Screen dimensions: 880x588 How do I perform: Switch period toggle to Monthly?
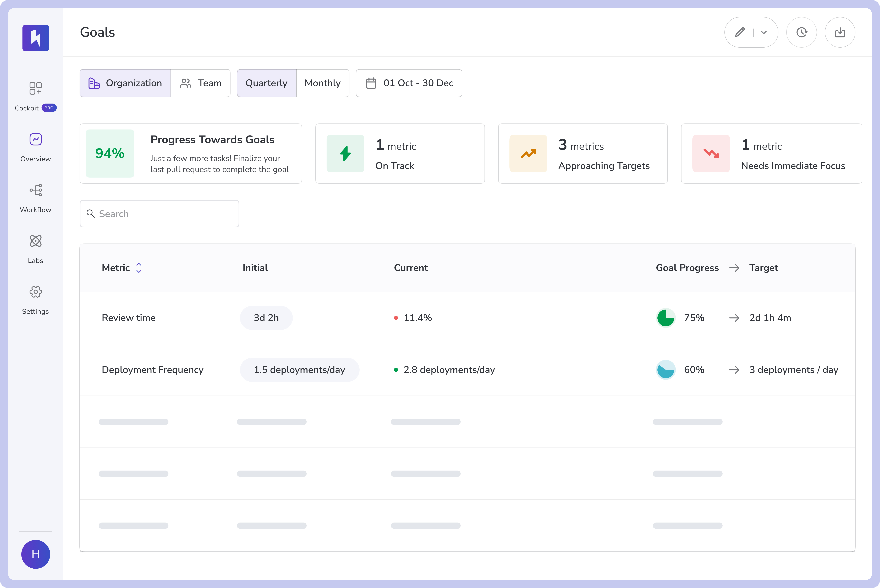(322, 83)
